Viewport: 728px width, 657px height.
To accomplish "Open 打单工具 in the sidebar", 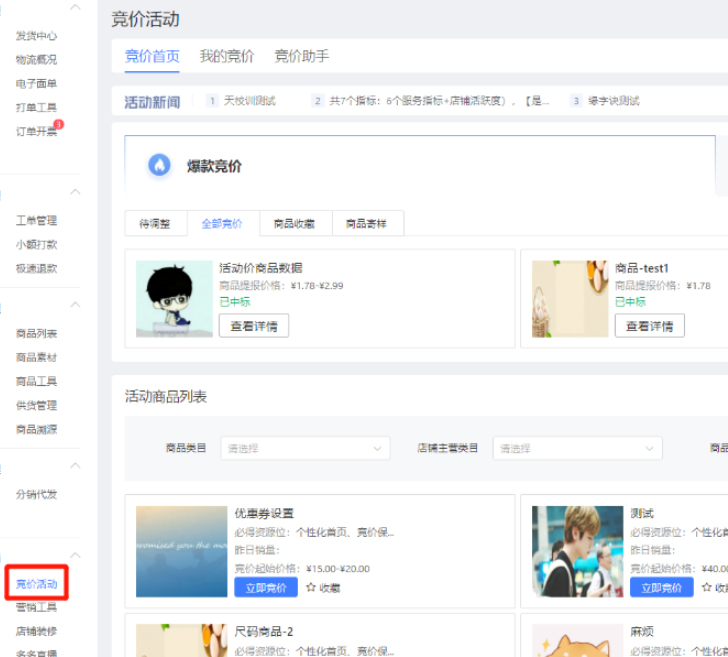I will [x=37, y=107].
